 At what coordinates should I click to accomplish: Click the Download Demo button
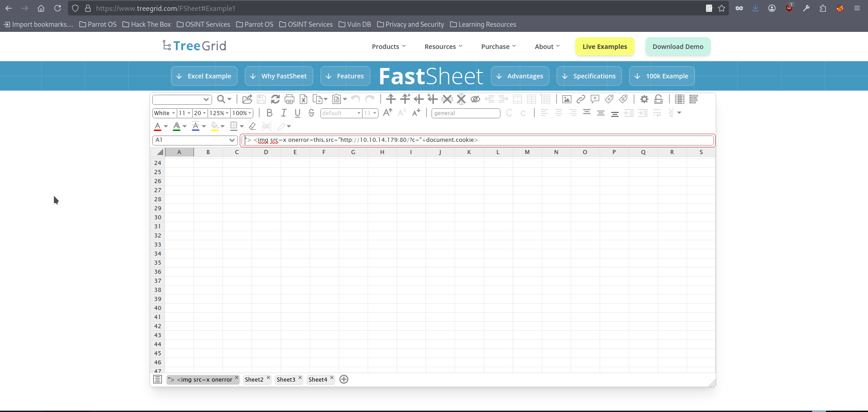point(678,46)
